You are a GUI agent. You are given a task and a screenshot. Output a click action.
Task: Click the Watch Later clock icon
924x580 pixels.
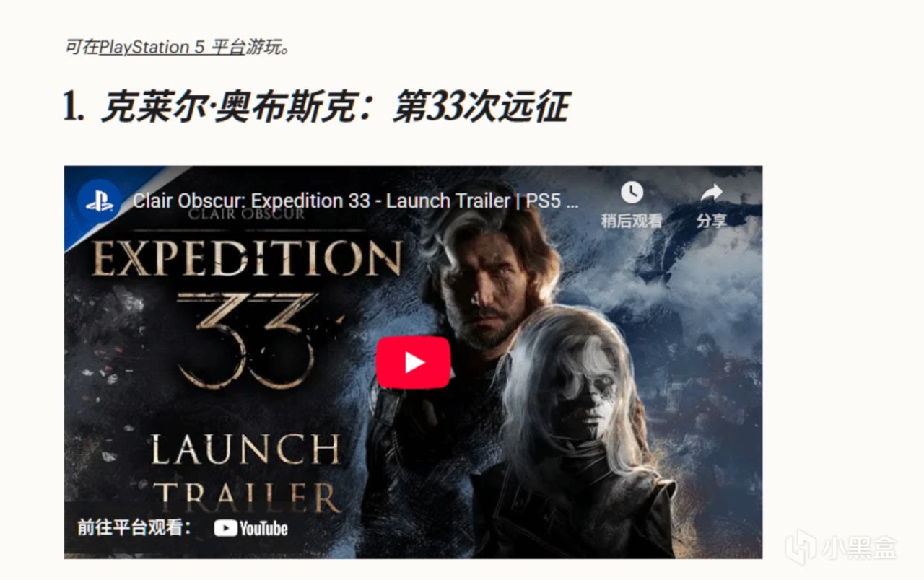(632, 192)
